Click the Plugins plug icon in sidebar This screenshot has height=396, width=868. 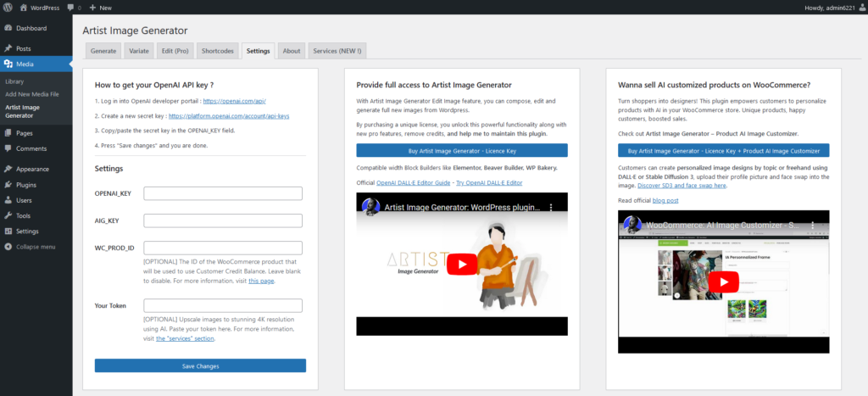[8, 185]
